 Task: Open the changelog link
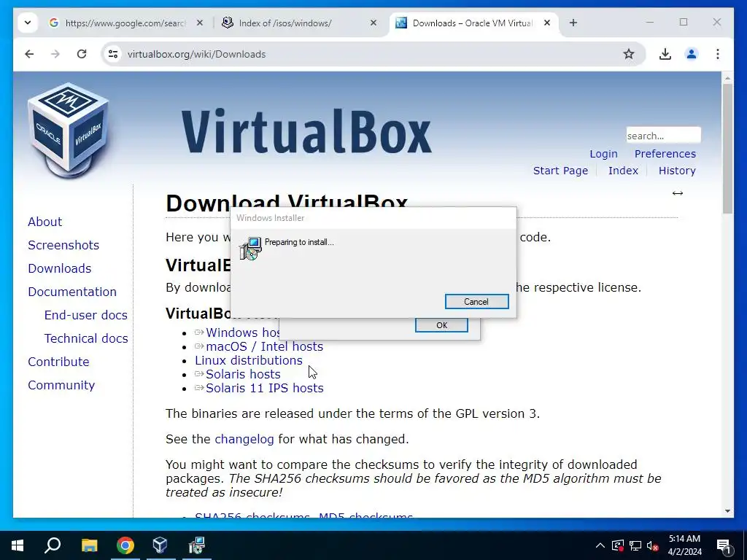[244, 438]
